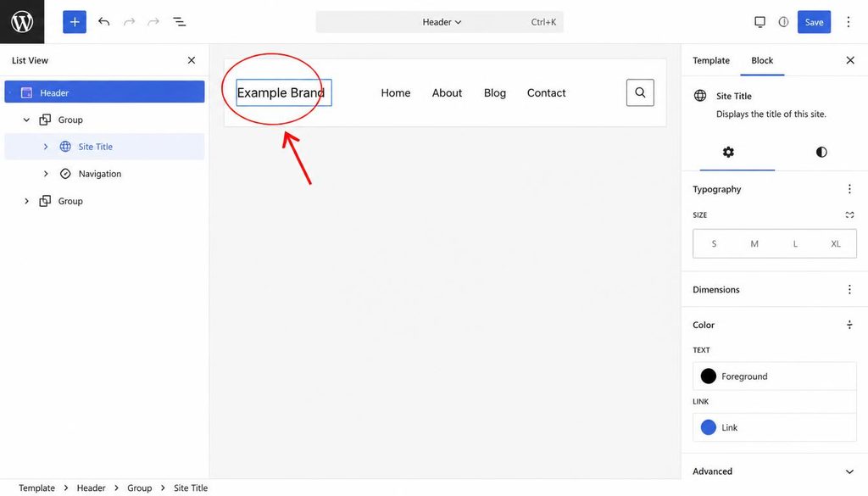Select font size S
Screen dimensions: 868x496
coord(714,243)
